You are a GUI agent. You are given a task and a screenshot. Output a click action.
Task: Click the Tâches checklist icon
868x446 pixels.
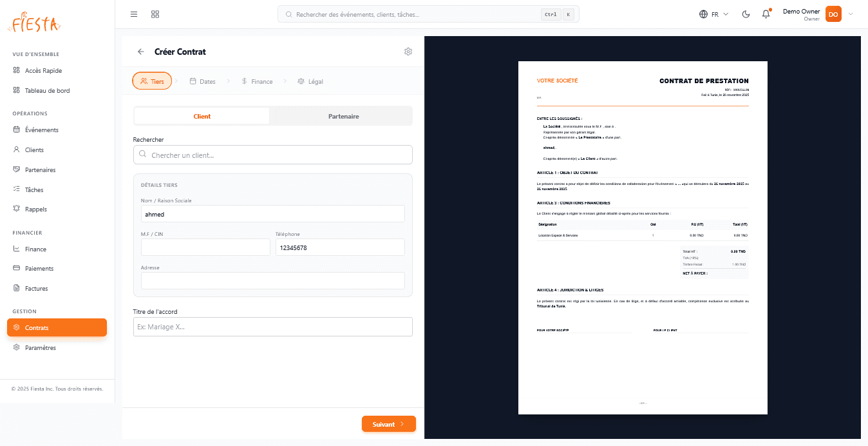(17, 189)
